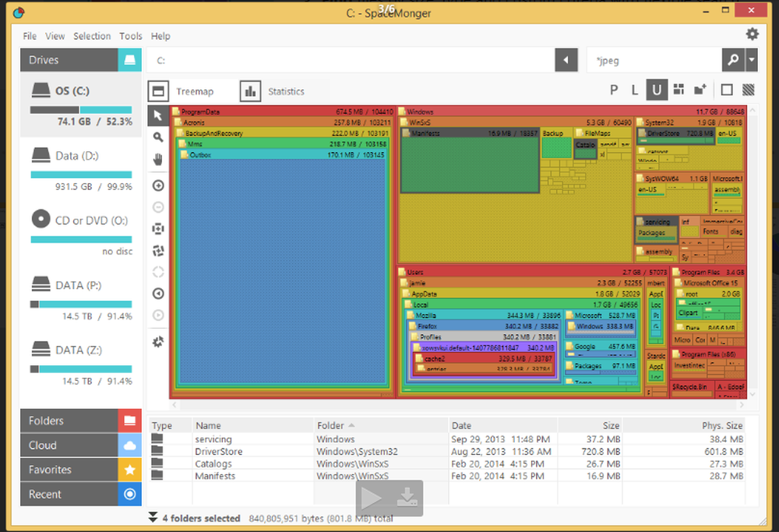
Task: Sort by the Date column header
Action: coord(502,425)
